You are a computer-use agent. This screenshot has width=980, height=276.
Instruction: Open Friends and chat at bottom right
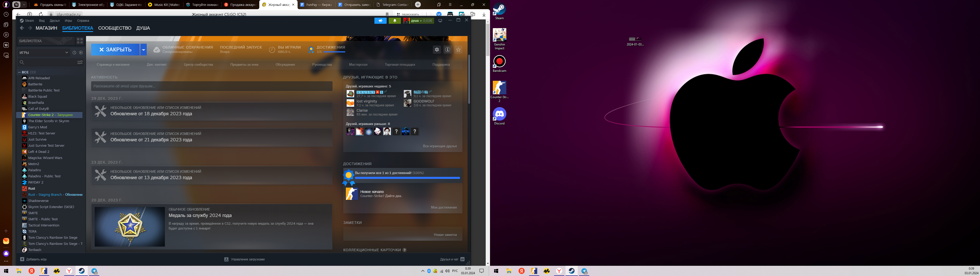pyautogui.click(x=452, y=259)
